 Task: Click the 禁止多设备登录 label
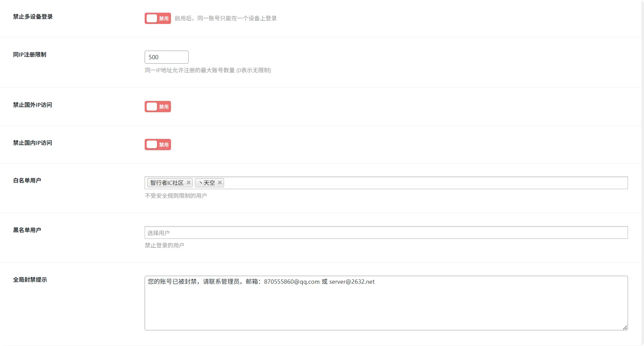[x=33, y=17]
